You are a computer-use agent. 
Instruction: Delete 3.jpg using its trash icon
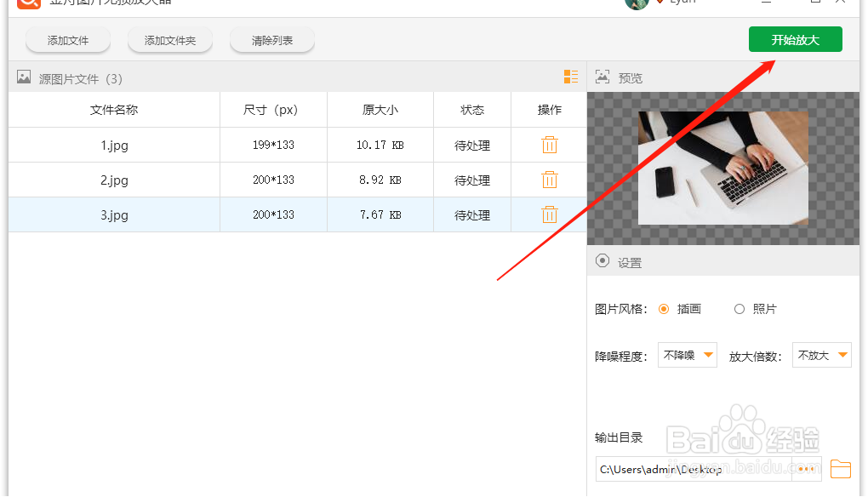click(x=549, y=214)
